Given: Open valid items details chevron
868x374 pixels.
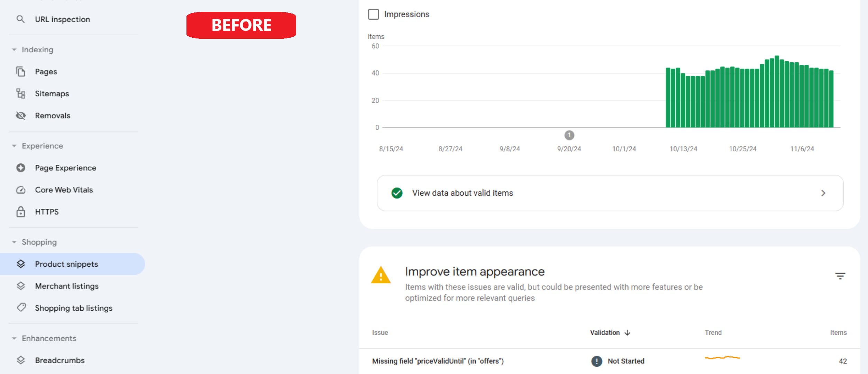Looking at the screenshot, I should [x=823, y=193].
